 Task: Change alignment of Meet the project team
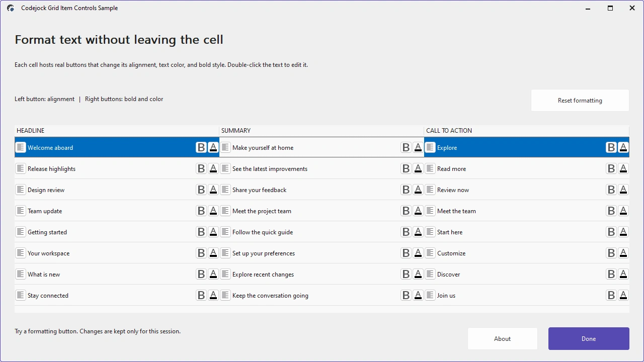[225, 211]
